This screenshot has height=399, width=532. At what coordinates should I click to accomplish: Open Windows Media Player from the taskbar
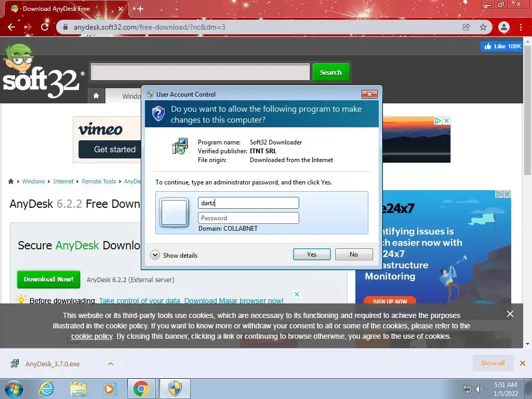(109, 389)
